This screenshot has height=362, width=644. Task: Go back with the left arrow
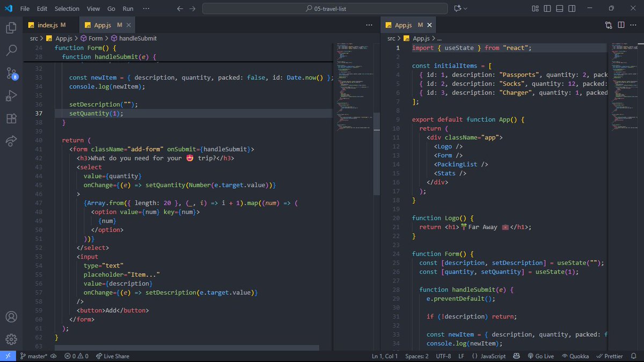(x=180, y=9)
